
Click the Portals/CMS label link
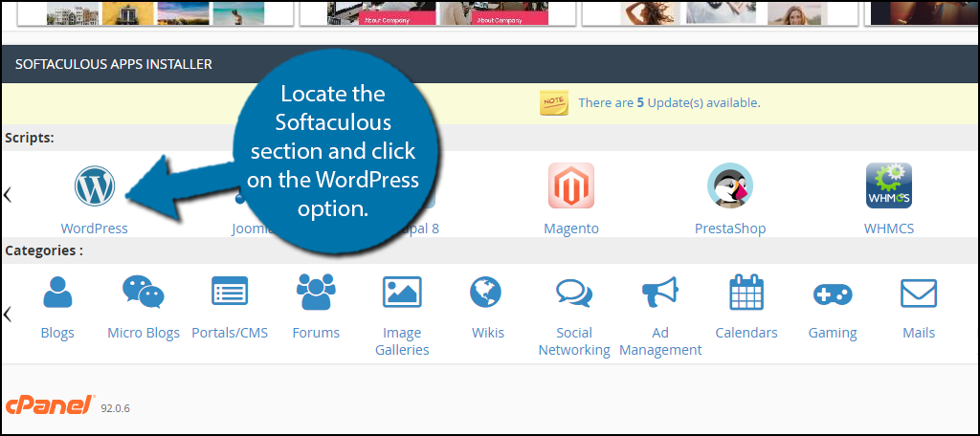click(x=230, y=333)
